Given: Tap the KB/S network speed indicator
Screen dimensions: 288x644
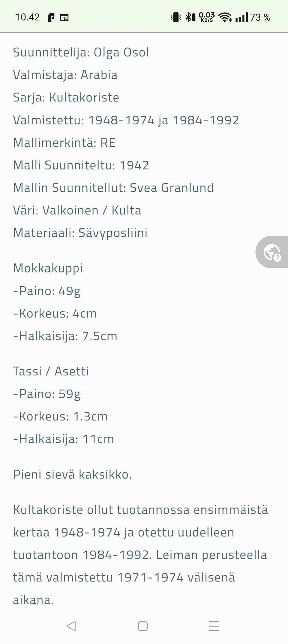Looking at the screenshot, I should click(x=207, y=17).
